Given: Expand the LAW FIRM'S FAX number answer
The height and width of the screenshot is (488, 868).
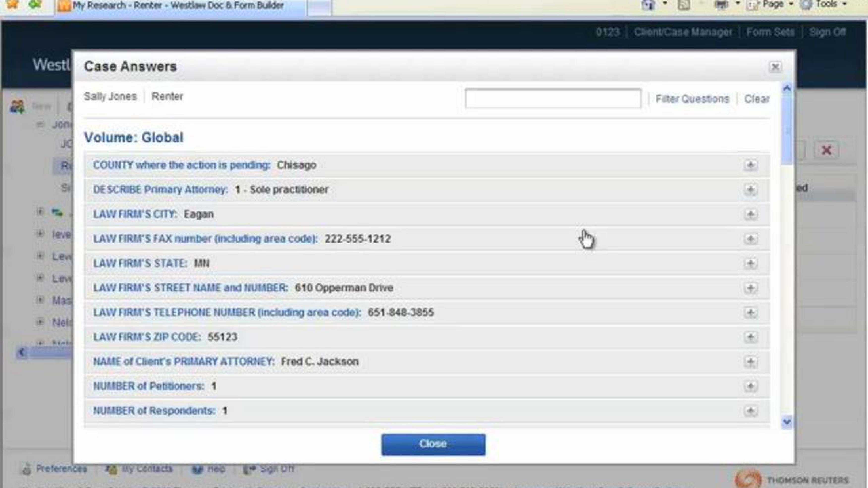Looking at the screenshot, I should click(750, 239).
